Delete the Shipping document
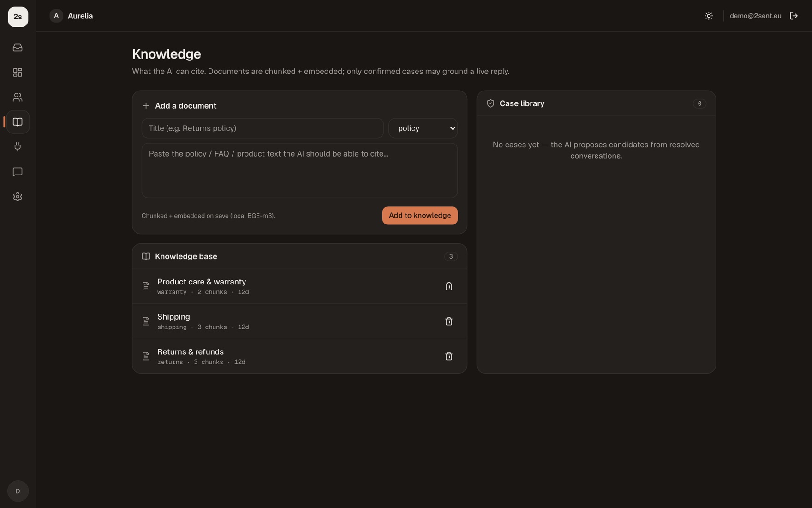Image resolution: width=812 pixels, height=508 pixels. [x=448, y=321]
